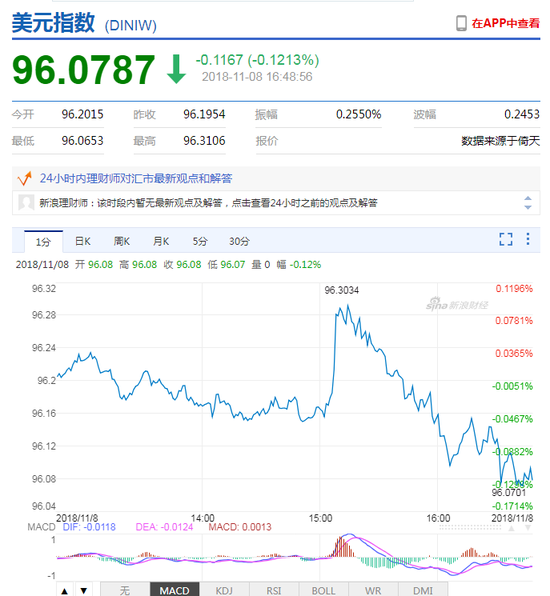550x596 pixels.
Task: Select the WR indicator tab
Action: [373, 590]
